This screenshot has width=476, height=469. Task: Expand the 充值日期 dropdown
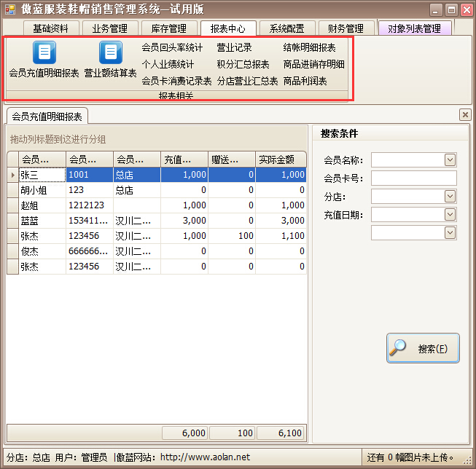point(450,214)
